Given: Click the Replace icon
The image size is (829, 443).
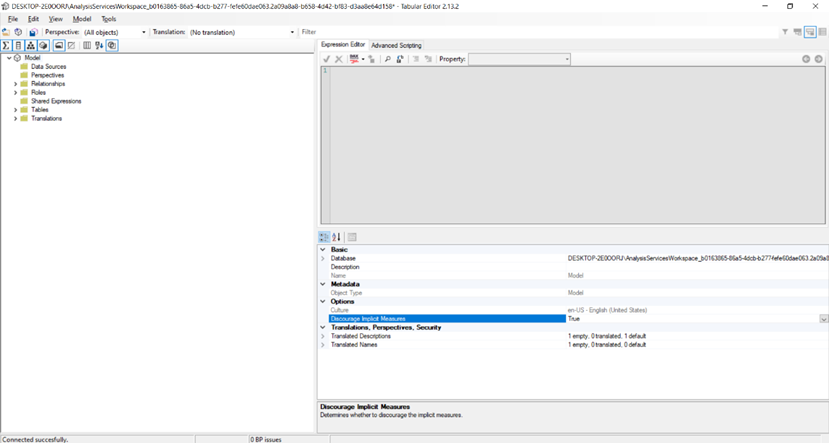Looking at the screenshot, I should coord(400,59).
